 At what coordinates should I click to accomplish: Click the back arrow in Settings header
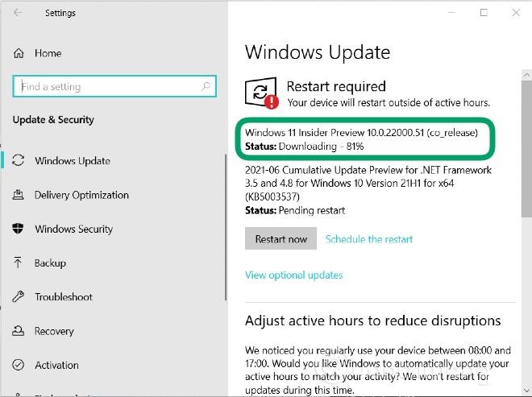tap(18, 13)
